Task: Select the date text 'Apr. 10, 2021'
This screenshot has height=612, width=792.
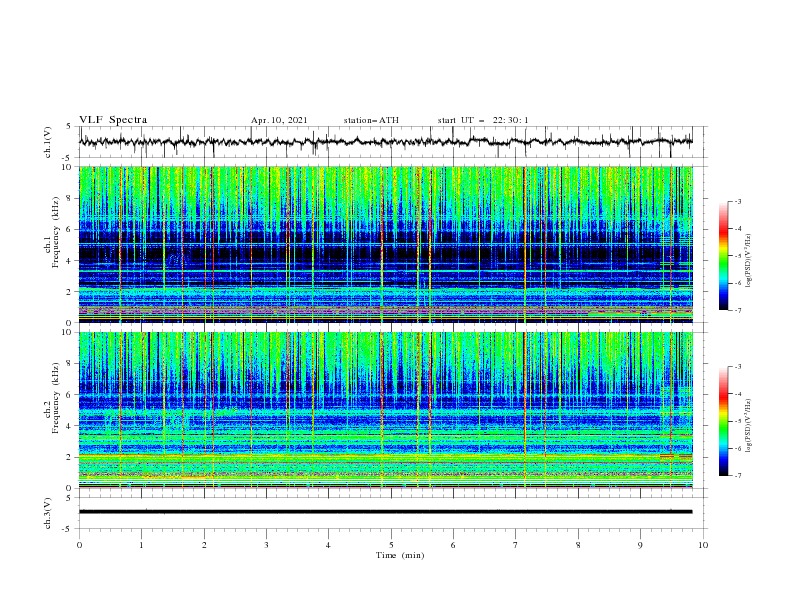Action: tap(279, 120)
